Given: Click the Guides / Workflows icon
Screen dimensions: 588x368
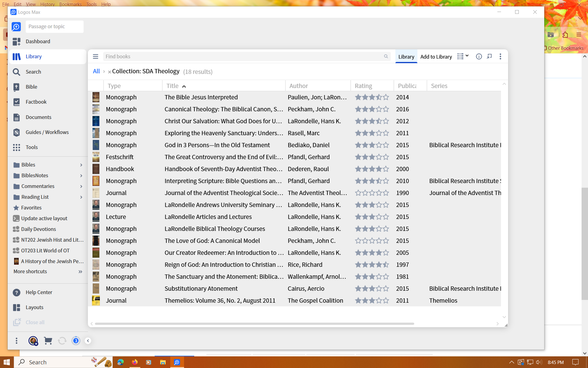Looking at the screenshot, I should 17,132.
